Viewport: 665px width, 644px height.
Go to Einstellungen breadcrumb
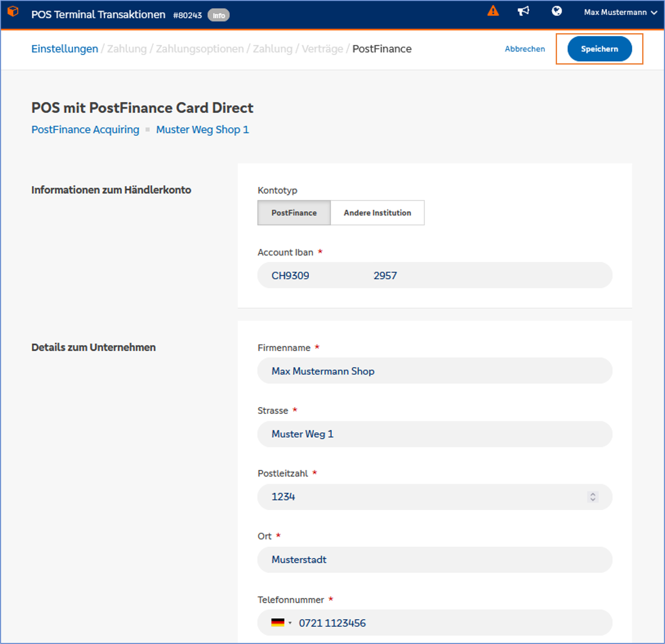(x=64, y=49)
